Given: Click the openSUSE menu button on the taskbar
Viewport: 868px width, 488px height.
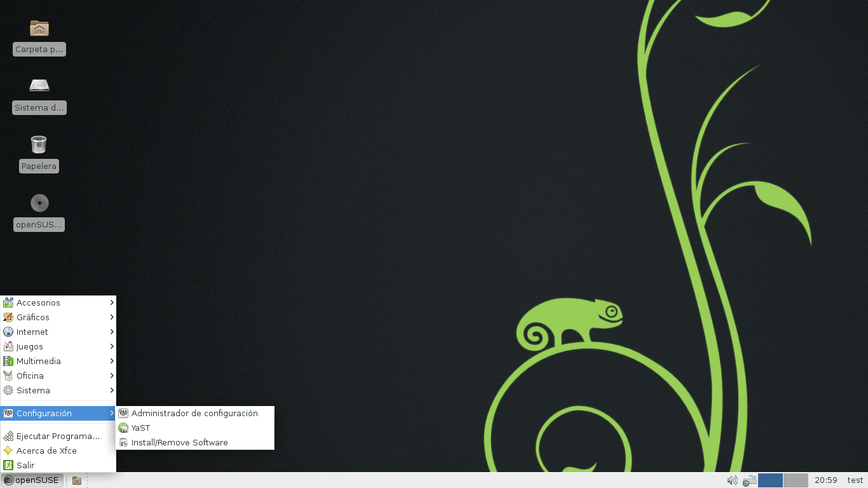Looking at the screenshot, I should (x=31, y=480).
